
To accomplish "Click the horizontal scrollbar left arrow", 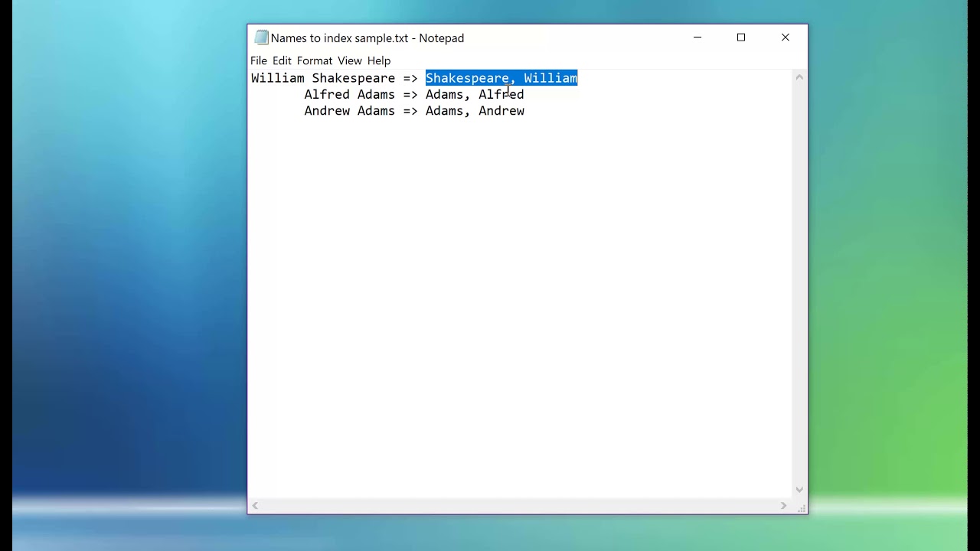I will (255, 505).
